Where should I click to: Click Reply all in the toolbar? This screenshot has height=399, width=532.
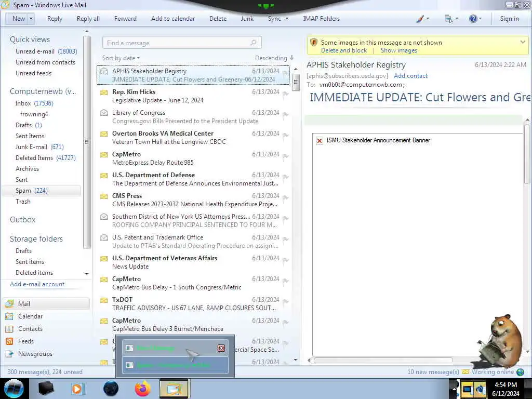pyautogui.click(x=88, y=19)
